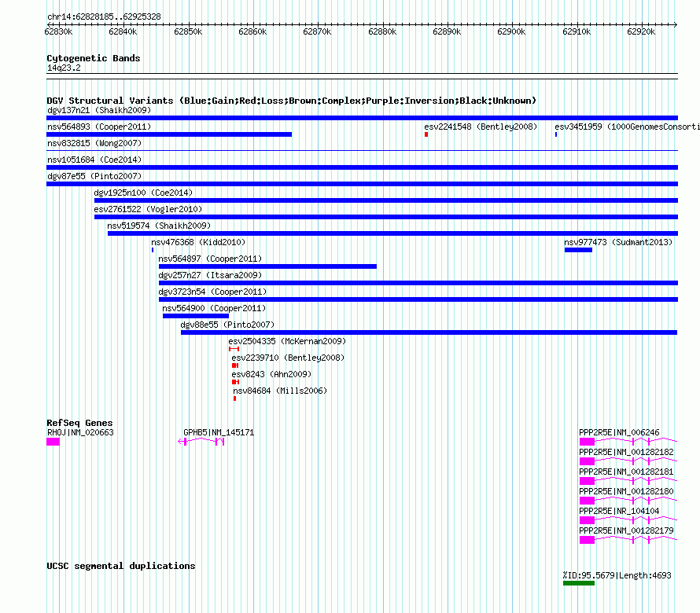The width and height of the screenshot is (700, 613).
Task: Click the 62860k ruler position
Action: [x=252, y=31]
